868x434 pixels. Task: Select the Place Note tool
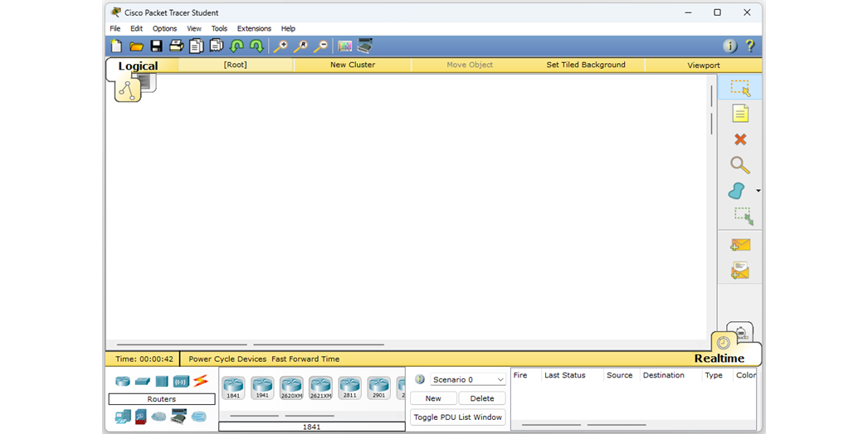(739, 114)
